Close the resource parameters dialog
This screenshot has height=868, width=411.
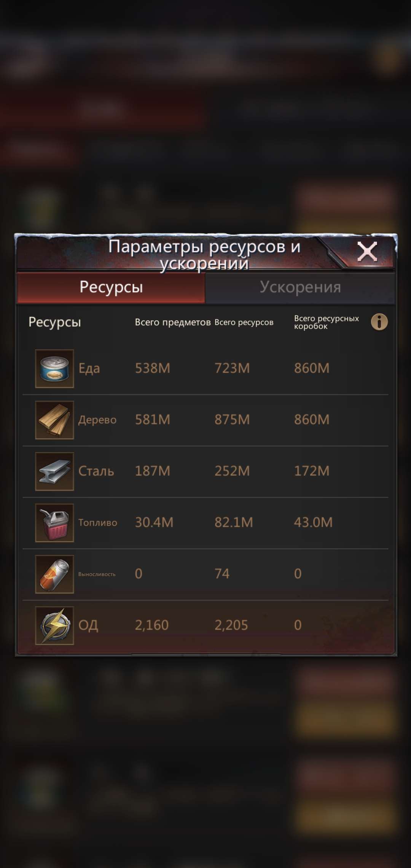[x=367, y=252]
